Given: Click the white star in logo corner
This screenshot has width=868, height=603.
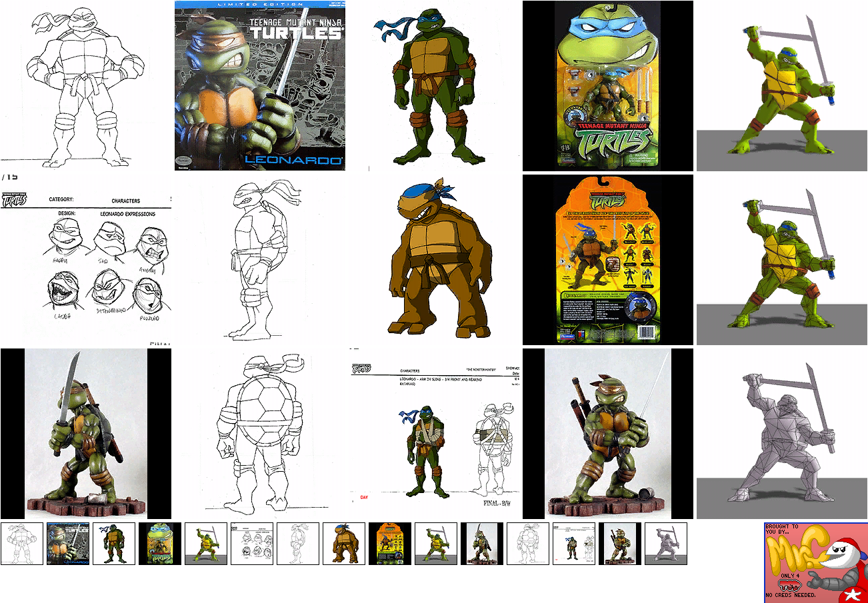Looking at the screenshot, I should 851,594.
